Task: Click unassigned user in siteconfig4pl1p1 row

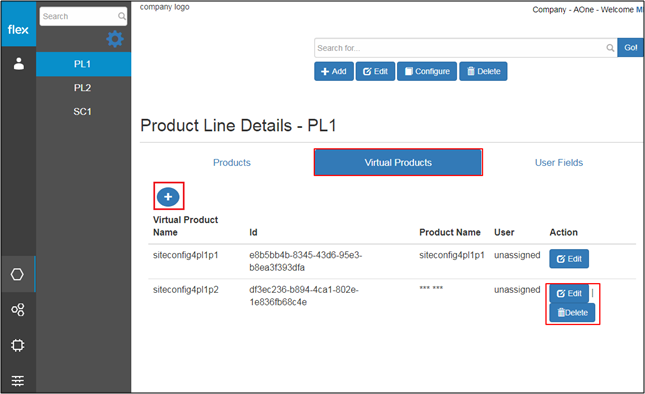Action: [x=517, y=255]
